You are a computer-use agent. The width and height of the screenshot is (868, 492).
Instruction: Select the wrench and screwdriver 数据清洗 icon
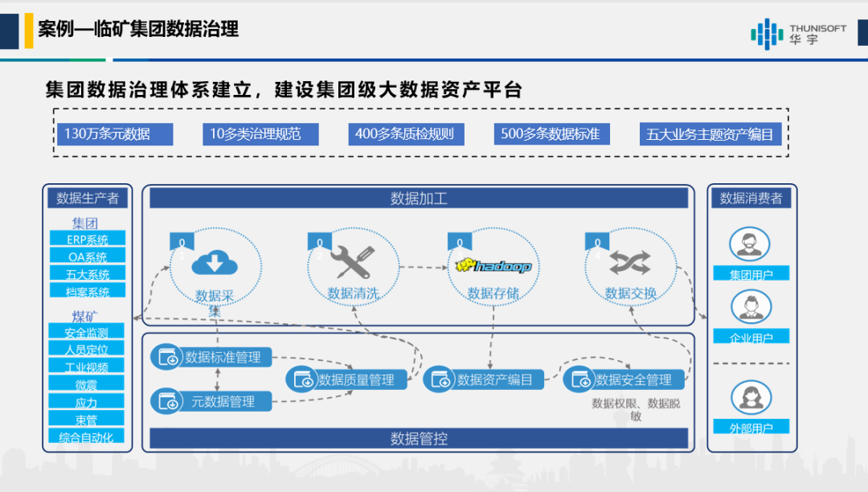(x=353, y=262)
